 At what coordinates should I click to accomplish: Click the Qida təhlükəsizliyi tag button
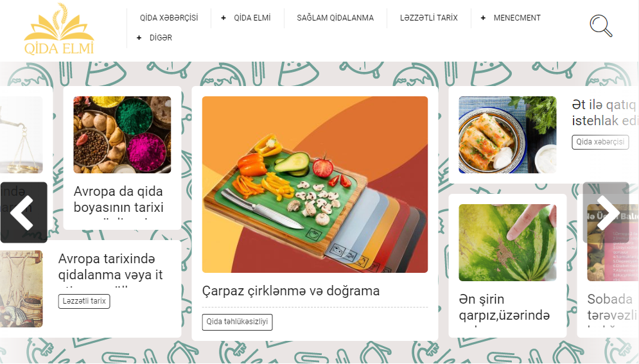pos(237,322)
